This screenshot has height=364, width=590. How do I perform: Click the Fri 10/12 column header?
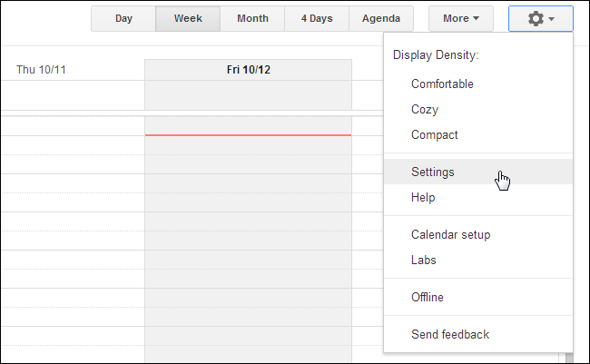[x=248, y=70]
